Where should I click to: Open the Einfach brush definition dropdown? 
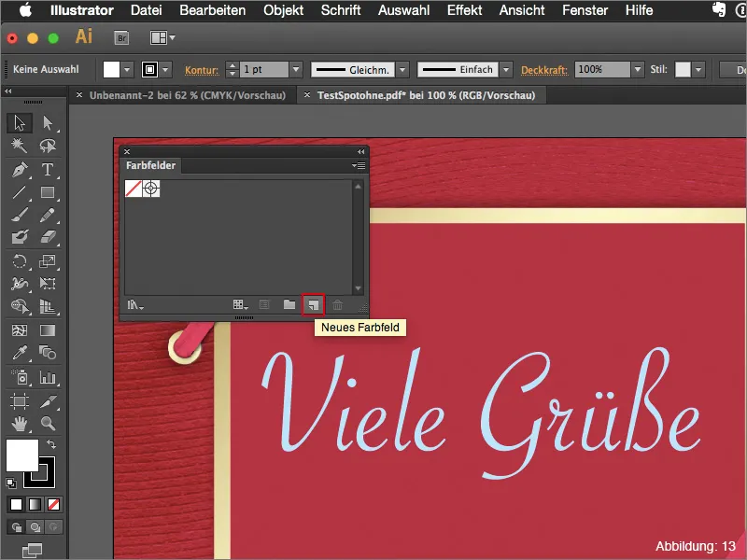coord(506,69)
